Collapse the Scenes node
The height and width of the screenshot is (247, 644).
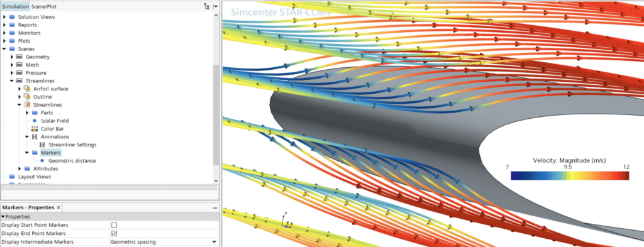[4, 49]
